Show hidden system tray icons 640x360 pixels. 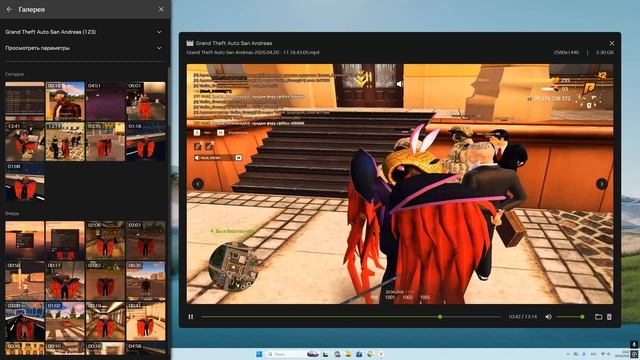(x=568, y=354)
